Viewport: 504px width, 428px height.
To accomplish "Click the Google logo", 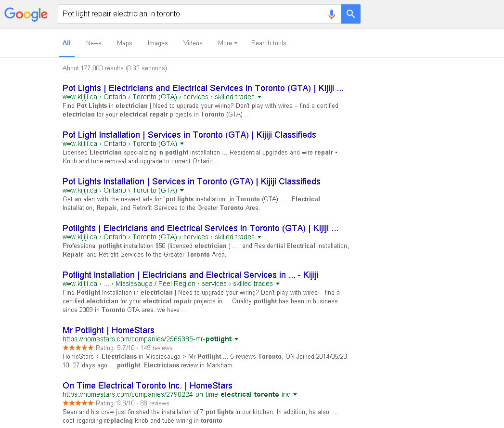I will 26,14.
